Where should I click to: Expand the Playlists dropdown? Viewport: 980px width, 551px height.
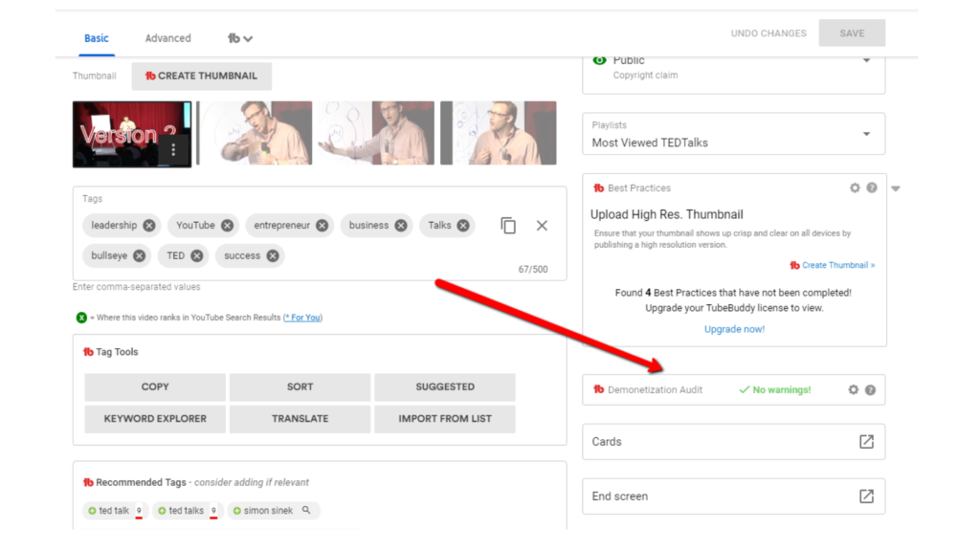coord(866,134)
